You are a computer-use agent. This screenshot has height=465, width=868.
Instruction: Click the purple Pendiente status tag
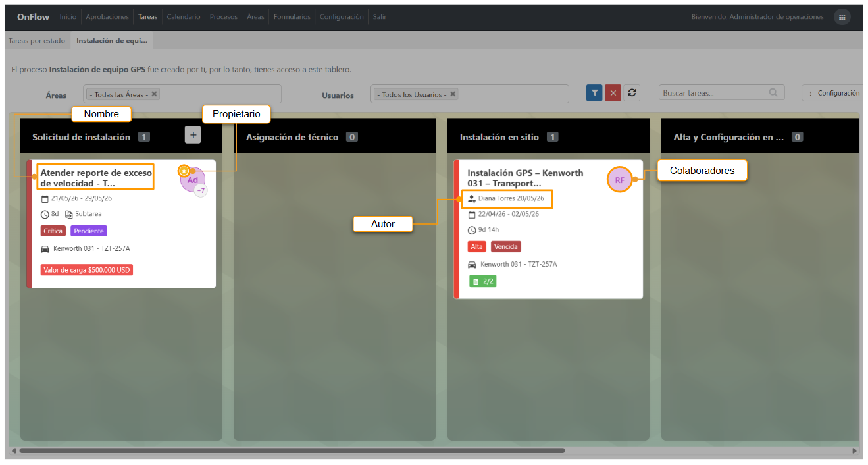89,231
